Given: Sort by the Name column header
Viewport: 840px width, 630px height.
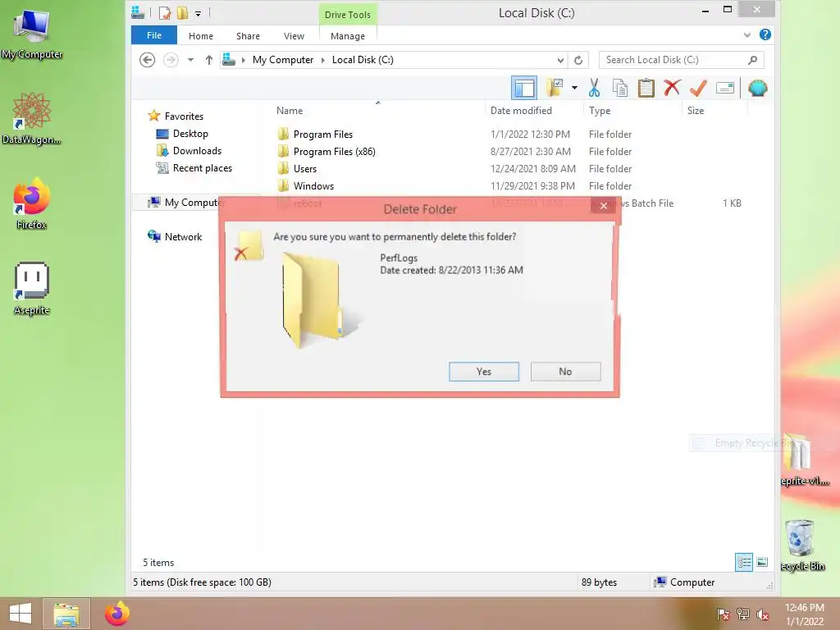Looking at the screenshot, I should 290,111.
